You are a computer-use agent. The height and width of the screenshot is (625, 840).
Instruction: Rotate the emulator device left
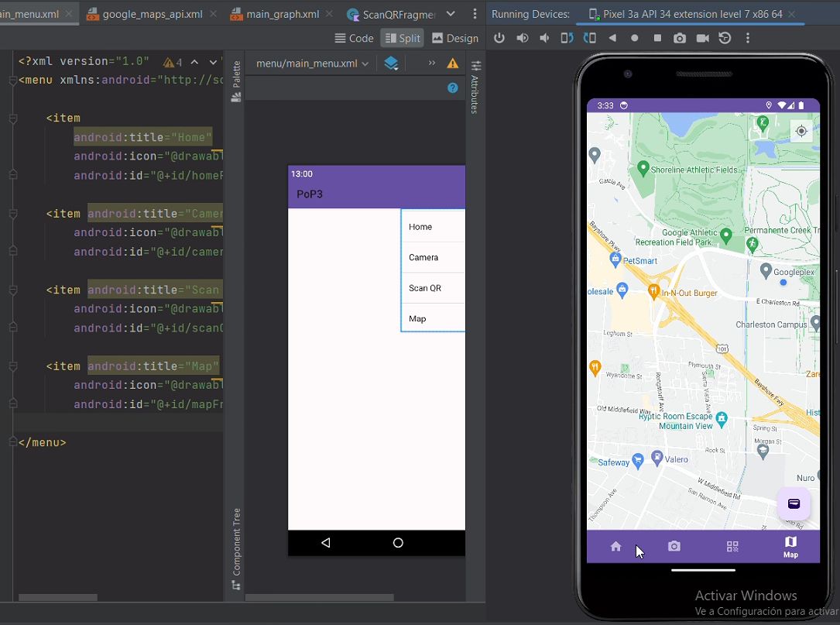567,38
